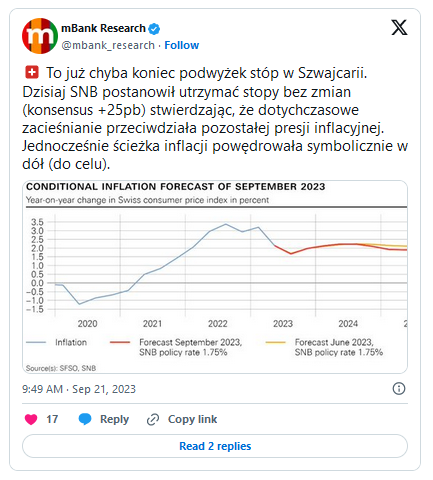Follow the mBank Research account

[x=182, y=45]
